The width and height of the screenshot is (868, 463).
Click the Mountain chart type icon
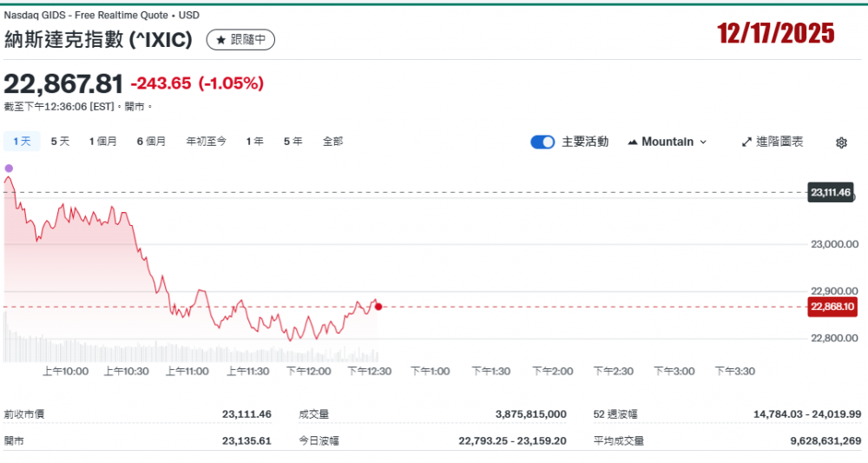[x=632, y=142]
